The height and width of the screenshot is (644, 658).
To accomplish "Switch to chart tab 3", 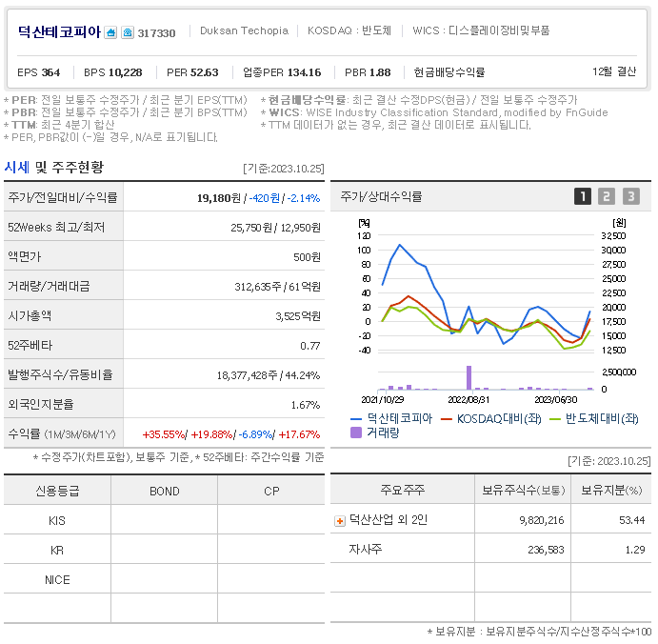I will tap(631, 196).
